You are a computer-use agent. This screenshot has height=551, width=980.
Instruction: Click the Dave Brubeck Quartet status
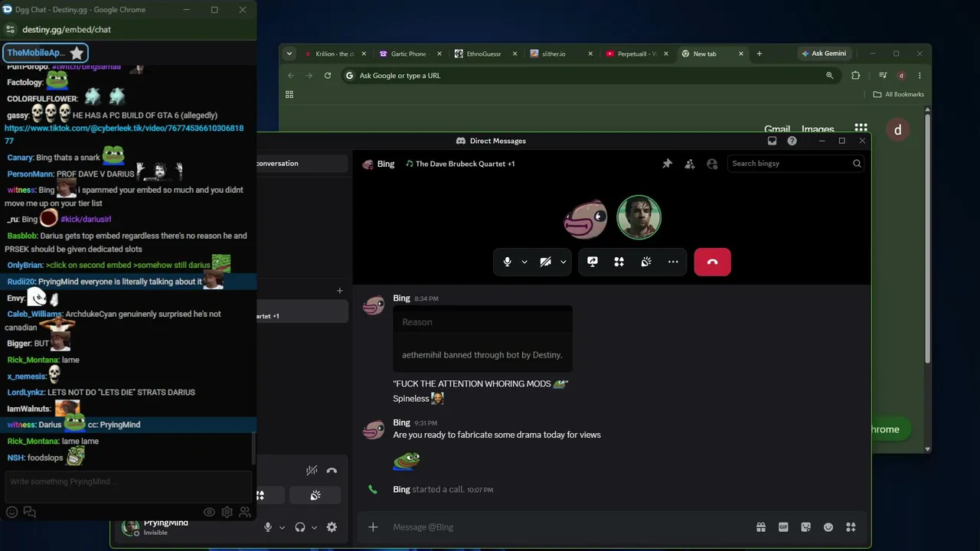pyautogui.click(x=460, y=164)
